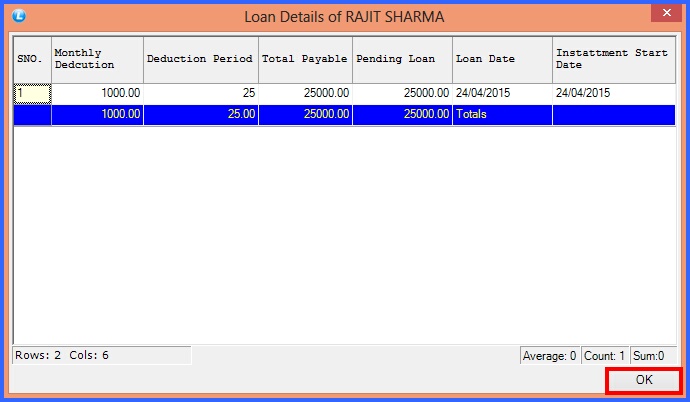This screenshot has width=690, height=402.
Task: Click the Deduction Period column header
Action: 201,60
